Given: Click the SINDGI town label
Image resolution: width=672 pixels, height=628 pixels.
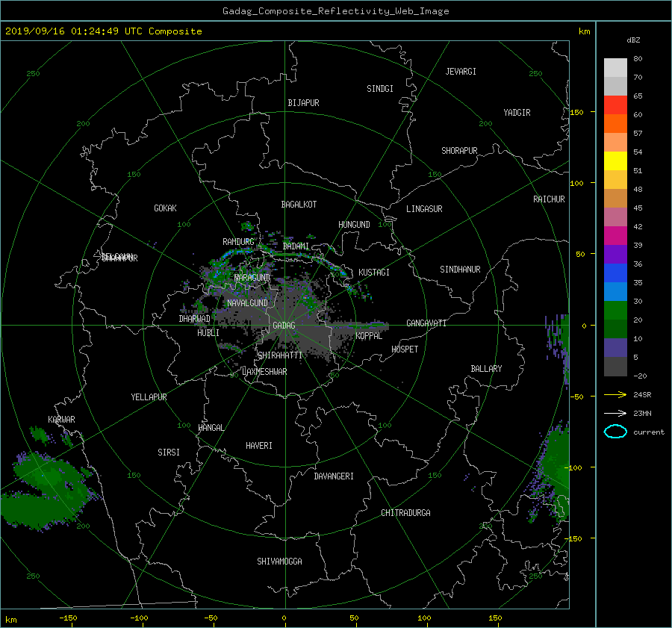Looking at the screenshot, I should pyautogui.click(x=380, y=89).
